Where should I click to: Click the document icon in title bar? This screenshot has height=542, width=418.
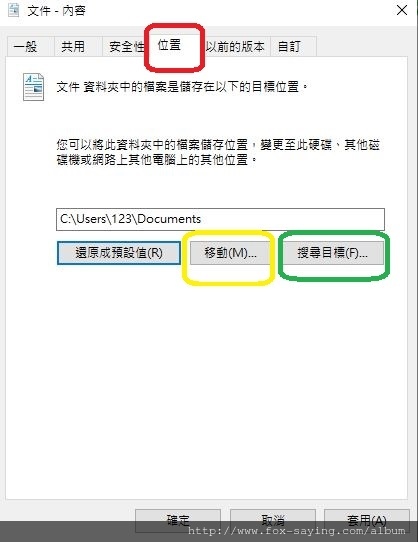tap(13, 10)
